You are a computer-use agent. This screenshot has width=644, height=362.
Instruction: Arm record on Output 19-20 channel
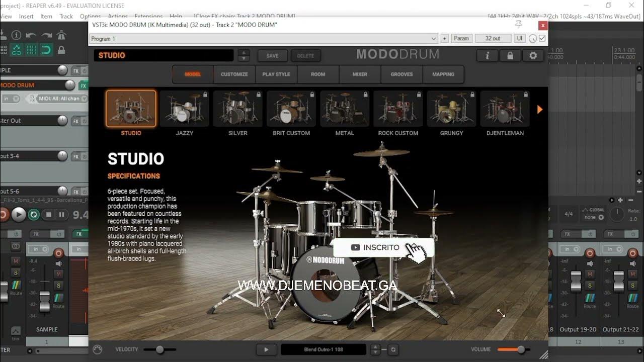coord(590,253)
